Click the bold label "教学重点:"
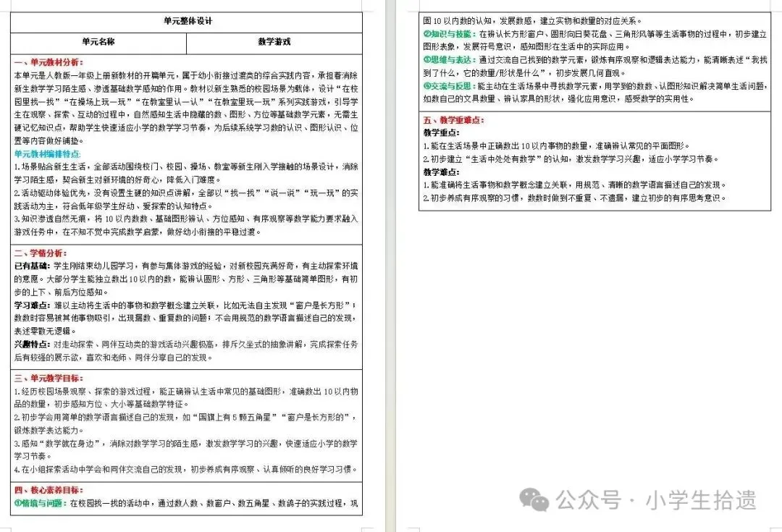 click(x=442, y=132)
